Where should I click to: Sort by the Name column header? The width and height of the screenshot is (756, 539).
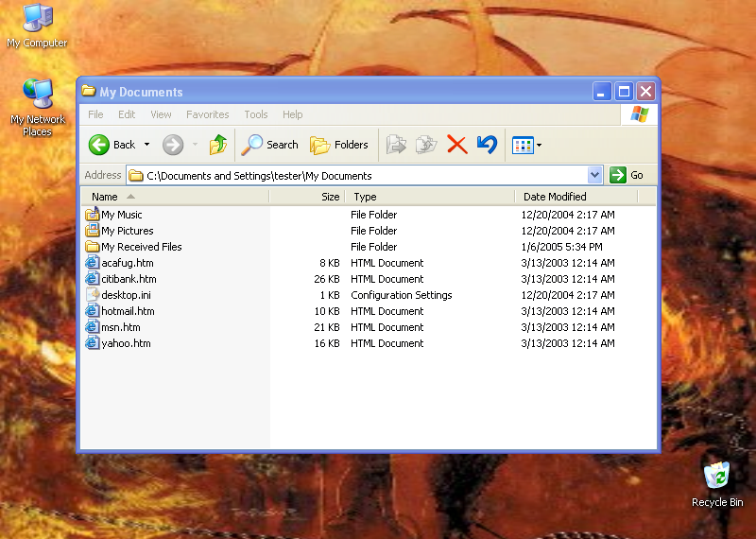(175, 197)
